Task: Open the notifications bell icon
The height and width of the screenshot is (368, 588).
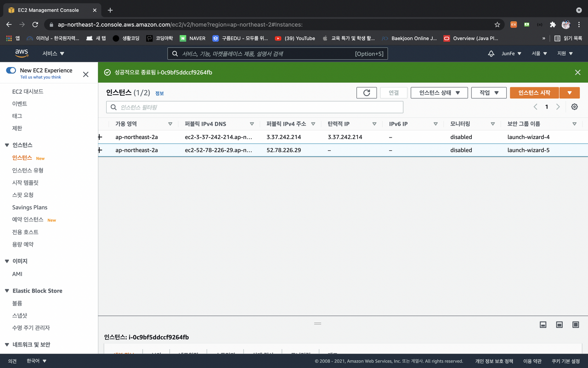Action: click(x=491, y=54)
